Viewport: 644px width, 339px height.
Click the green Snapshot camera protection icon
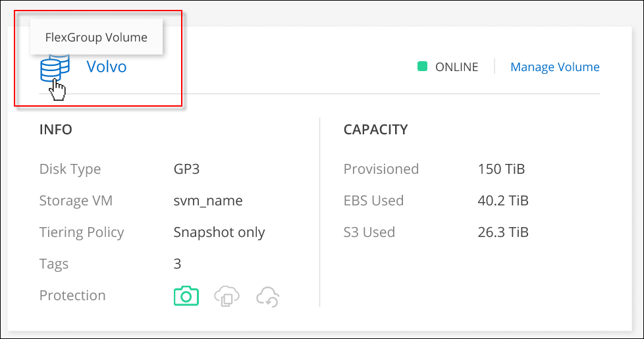186,296
